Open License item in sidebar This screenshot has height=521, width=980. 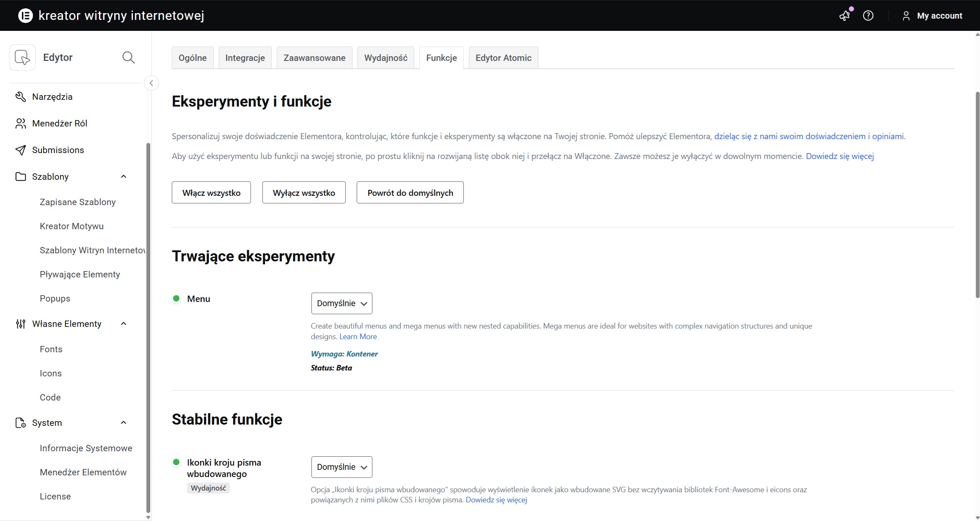coord(55,496)
